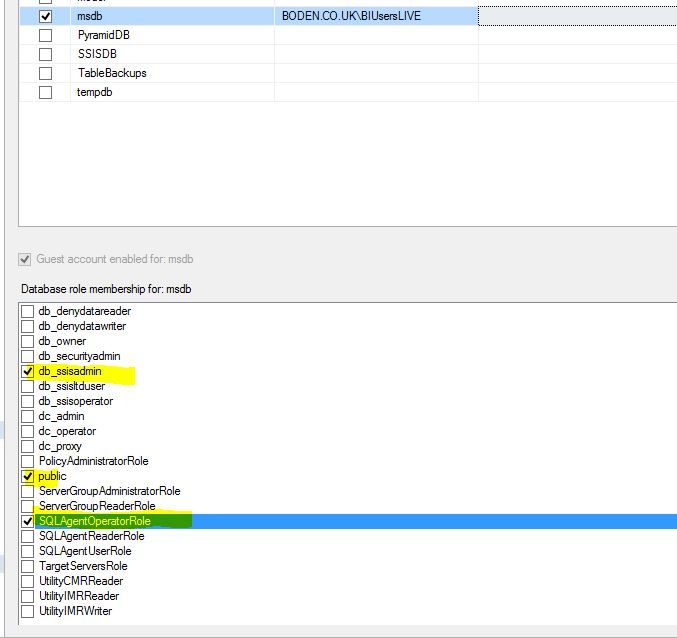Toggle the public role checkbox
The height and width of the screenshot is (638, 677).
coord(28,477)
